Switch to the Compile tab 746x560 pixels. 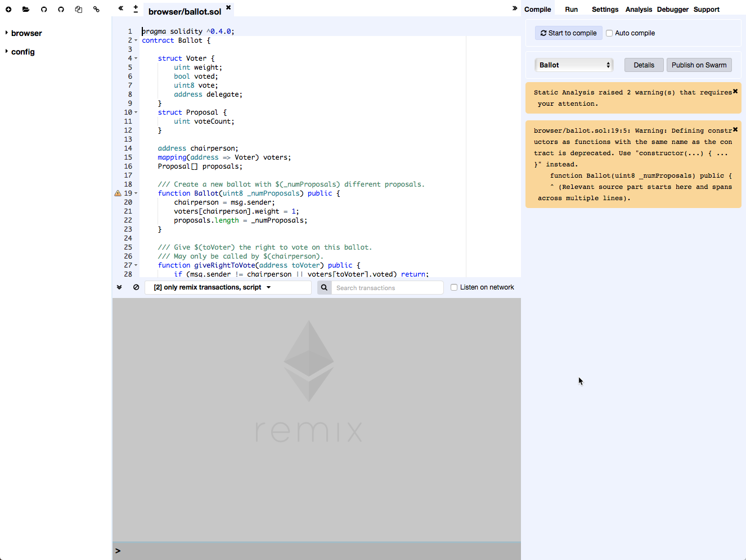click(x=537, y=10)
